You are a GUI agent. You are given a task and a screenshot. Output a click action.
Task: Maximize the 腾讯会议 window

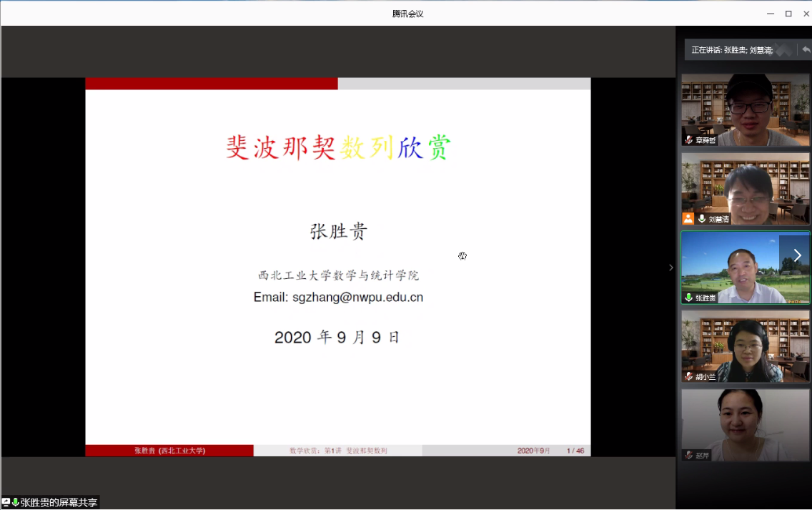[x=788, y=14]
